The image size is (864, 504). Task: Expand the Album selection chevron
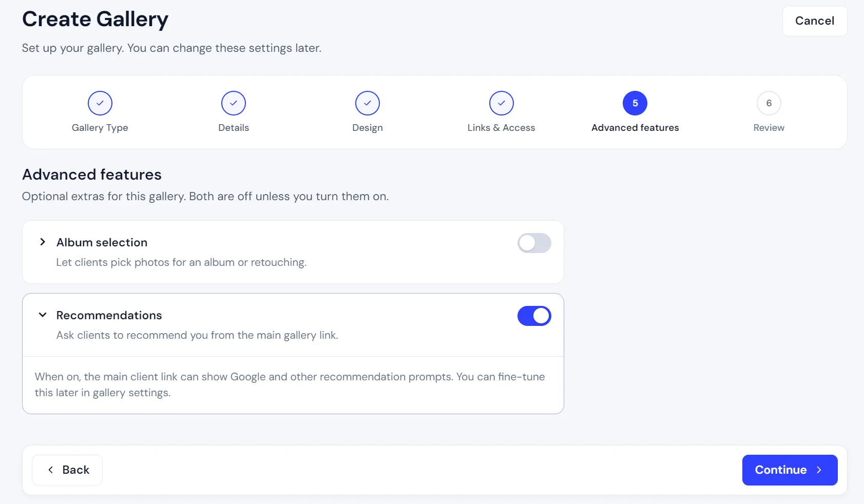[x=43, y=242]
